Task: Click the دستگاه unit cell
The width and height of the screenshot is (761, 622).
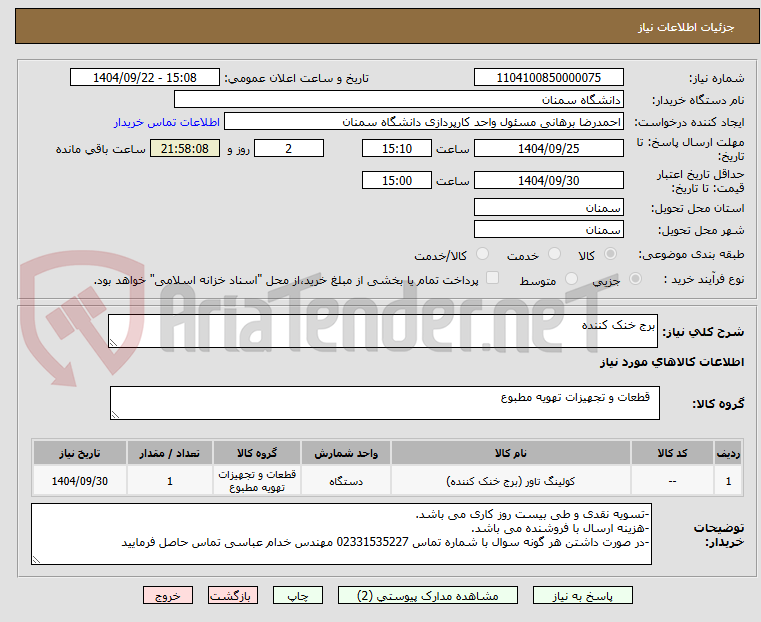Action: [346, 481]
